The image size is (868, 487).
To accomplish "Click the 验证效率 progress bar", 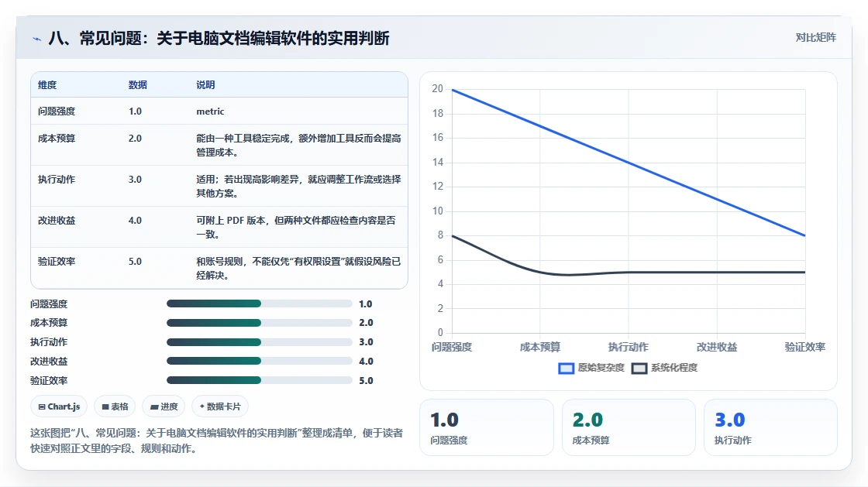I will (259, 380).
